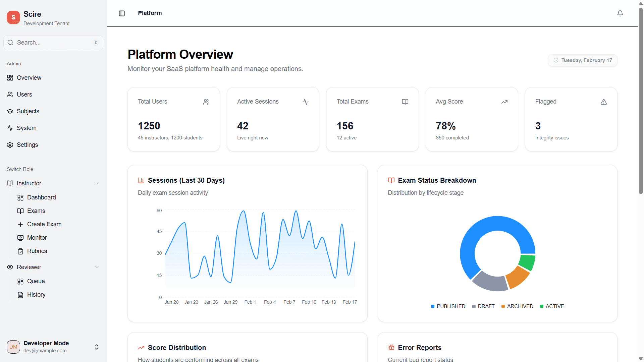The image size is (644, 362).
Task: Click inside the Search input field
Action: (50, 43)
